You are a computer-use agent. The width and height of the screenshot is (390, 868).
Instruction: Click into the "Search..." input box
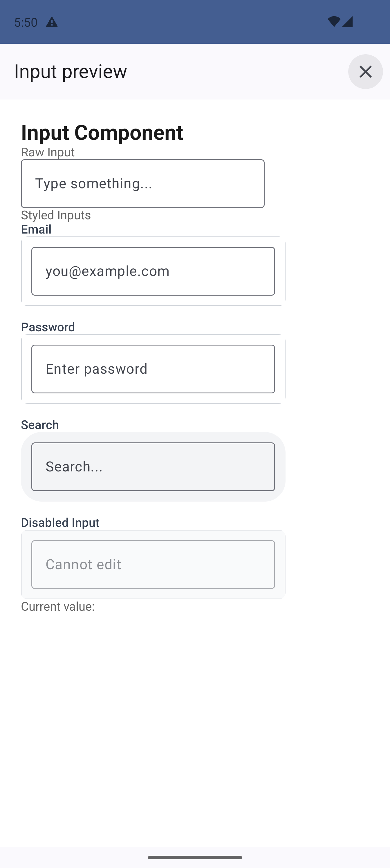[153, 467]
